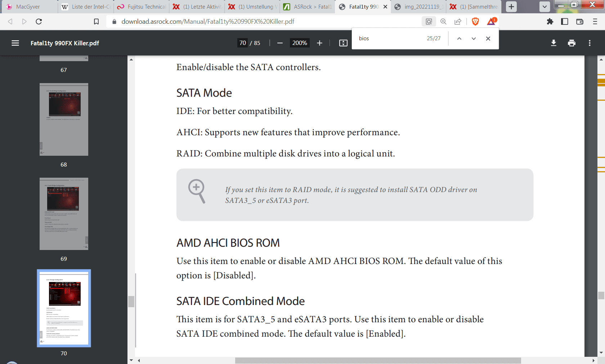Open the extensions puzzle icon
This screenshot has width=605, height=364.
pyautogui.click(x=550, y=22)
